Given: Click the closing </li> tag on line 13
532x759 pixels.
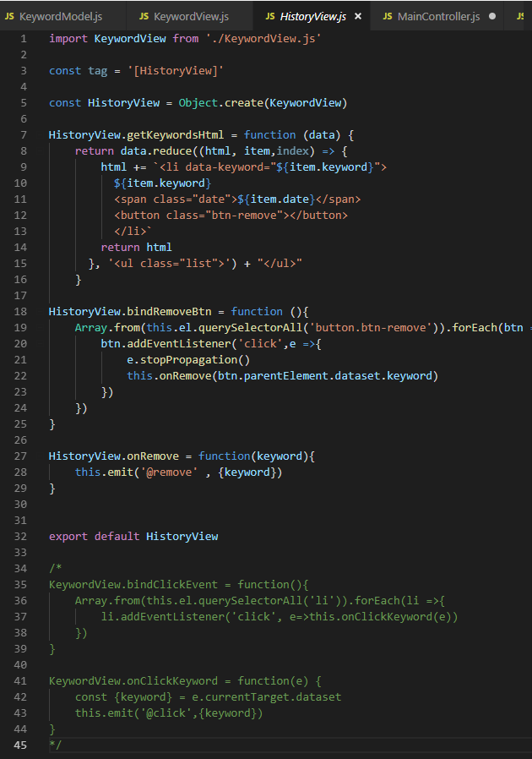Looking at the screenshot, I should tap(130, 232).
